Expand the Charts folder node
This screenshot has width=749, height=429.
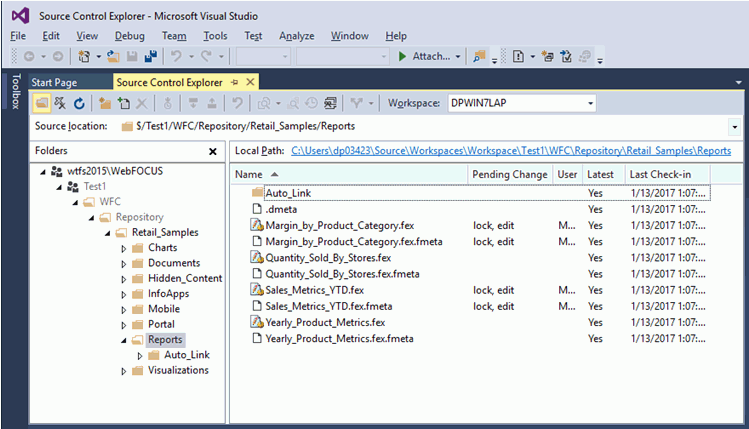click(x=124, y=248)
